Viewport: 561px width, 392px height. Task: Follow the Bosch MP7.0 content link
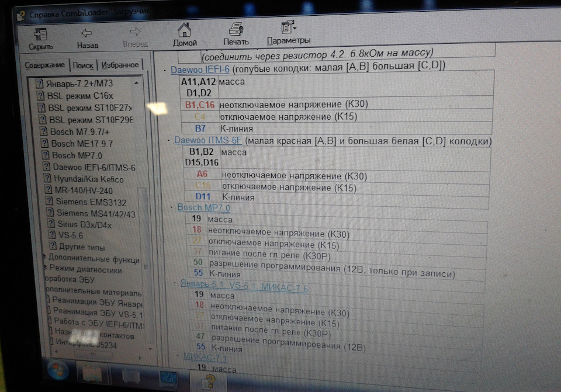pos(203,207)
